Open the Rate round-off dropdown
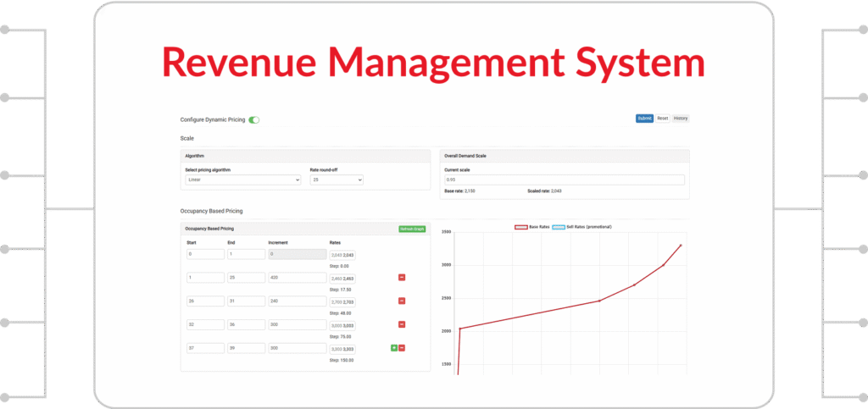 [x=337, y=180]
